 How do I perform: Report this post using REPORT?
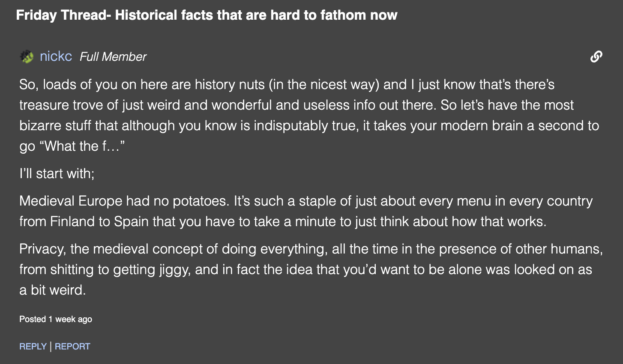point(72,346)
